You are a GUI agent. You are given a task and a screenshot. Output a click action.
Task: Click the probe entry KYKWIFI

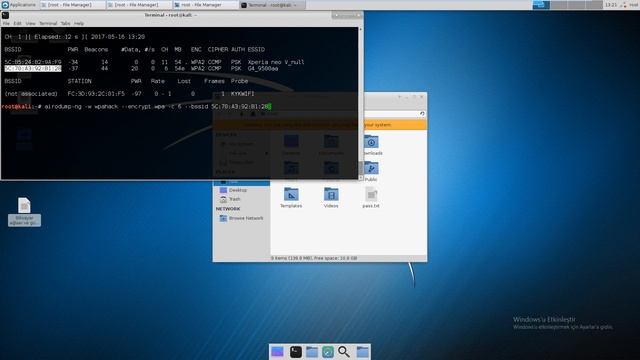[x=242, y=94]
